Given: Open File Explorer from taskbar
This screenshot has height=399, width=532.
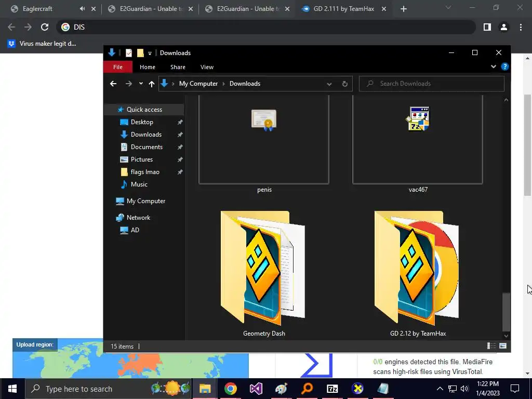Looking at the screenshot, I should click(x=205, y=389).
